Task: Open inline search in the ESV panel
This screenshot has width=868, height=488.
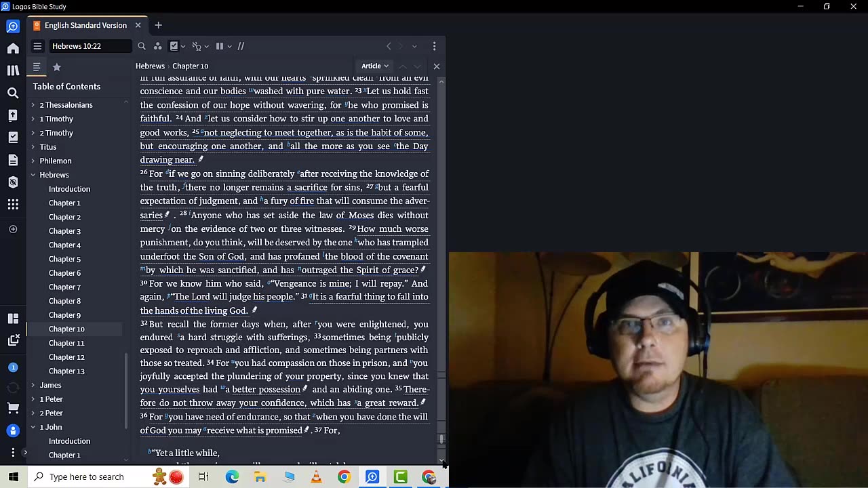Action: click(142, 46)
